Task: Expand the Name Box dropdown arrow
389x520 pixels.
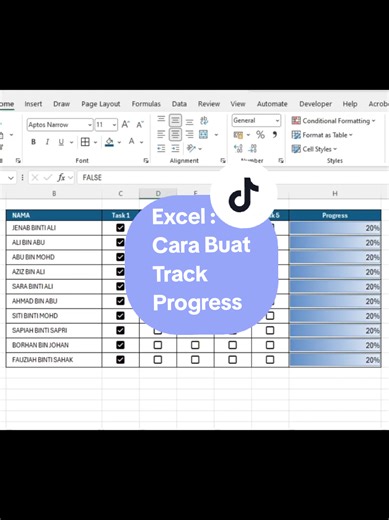Action: coord(11,178)
